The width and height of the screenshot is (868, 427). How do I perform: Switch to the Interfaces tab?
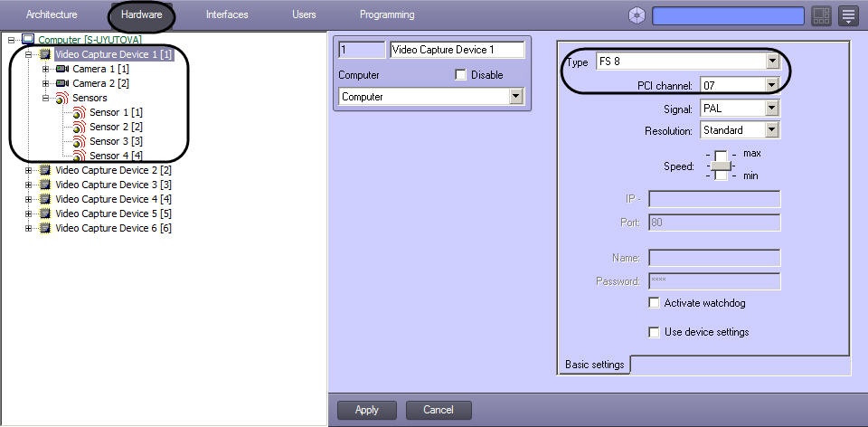(x=227, y=14)
